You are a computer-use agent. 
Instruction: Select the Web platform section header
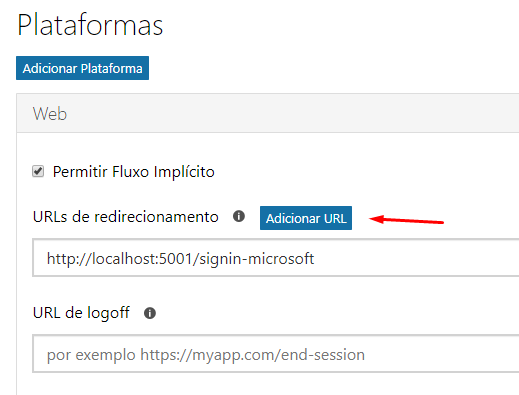tap(268, 113)
